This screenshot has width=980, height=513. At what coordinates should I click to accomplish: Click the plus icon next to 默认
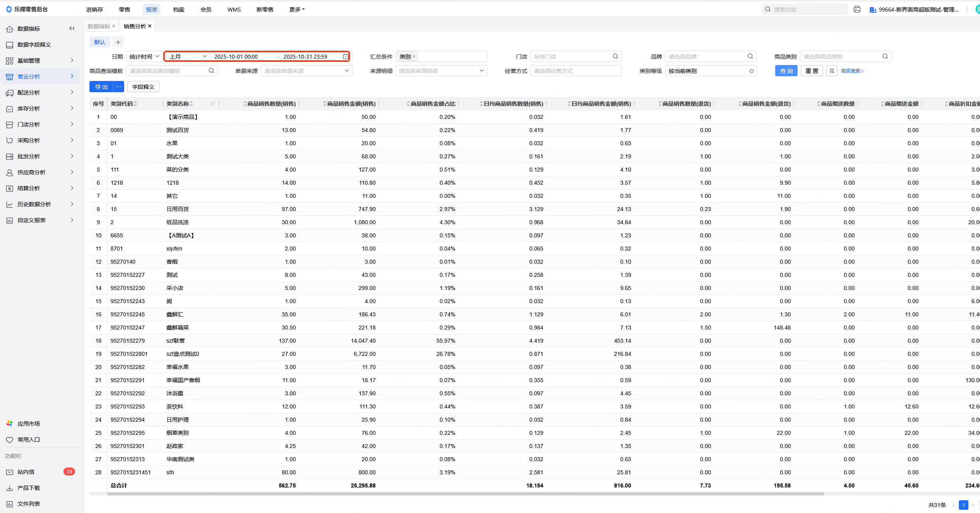click(x=118, y=42)
